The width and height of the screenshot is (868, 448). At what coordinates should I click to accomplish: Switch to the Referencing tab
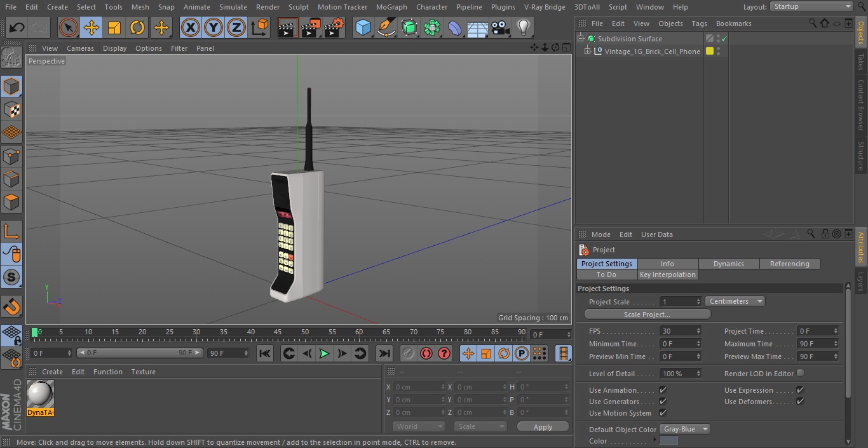pos(790,264)
